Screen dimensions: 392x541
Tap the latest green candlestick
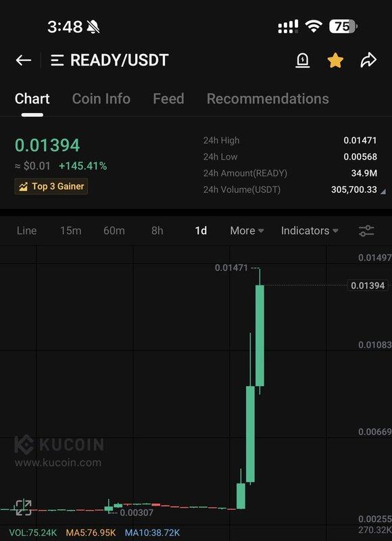coord(260,335)
